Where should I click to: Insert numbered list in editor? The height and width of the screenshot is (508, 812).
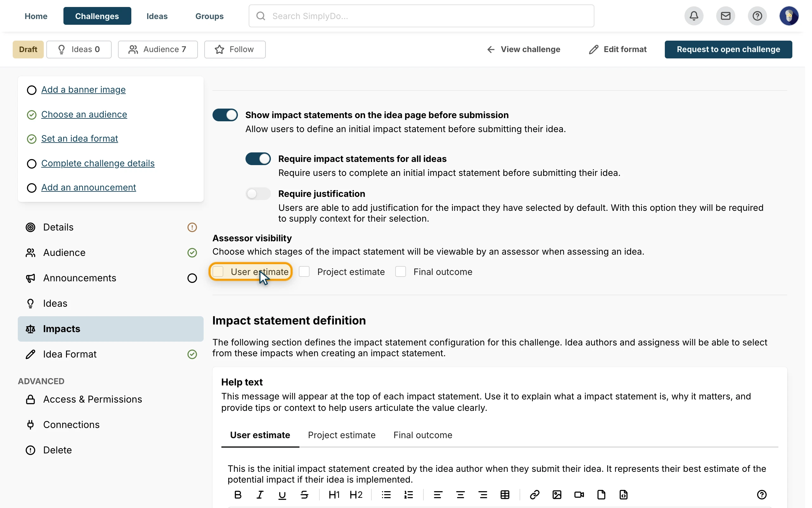(408, 495)
